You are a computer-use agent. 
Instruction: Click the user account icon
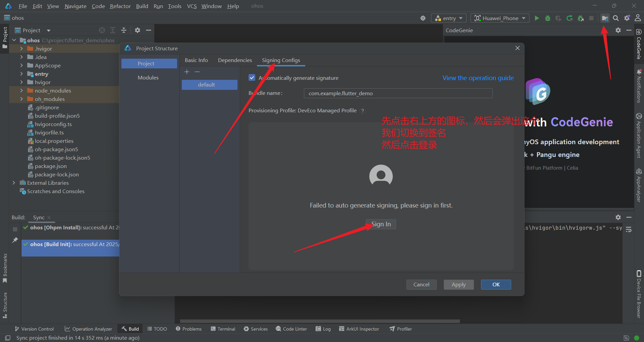(x=638, y=18)
